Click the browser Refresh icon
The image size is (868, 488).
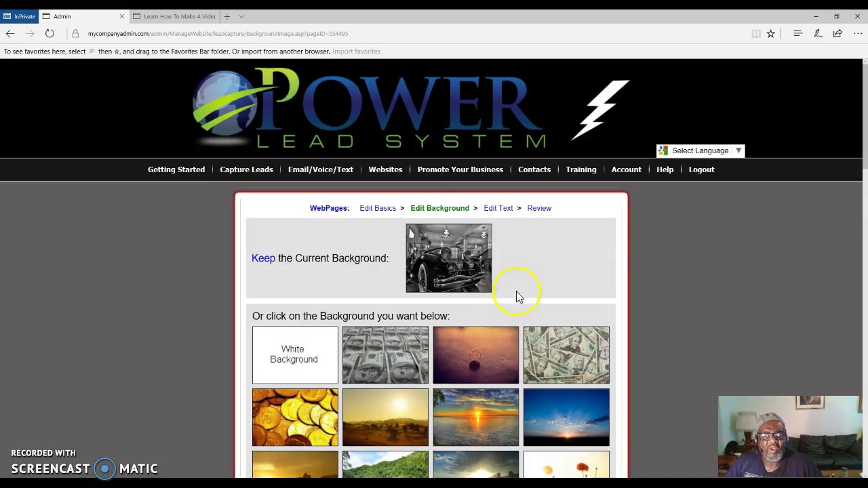(x=50, y=33)
